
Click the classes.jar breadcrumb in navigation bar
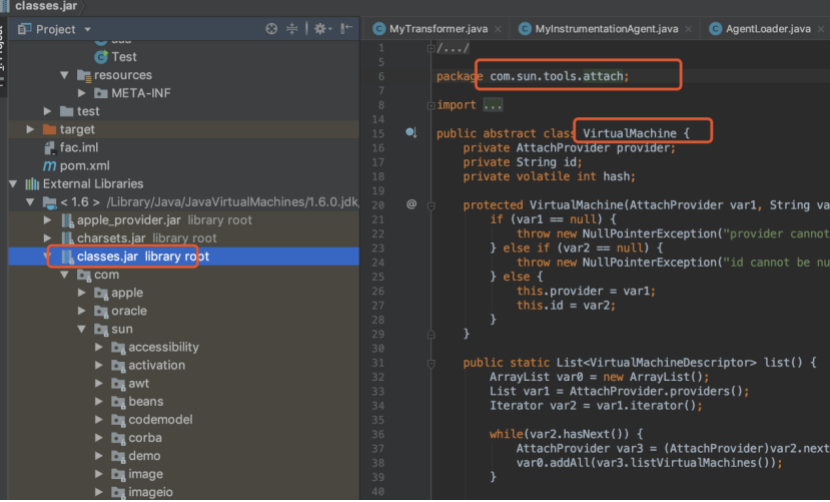click(46, 6)
